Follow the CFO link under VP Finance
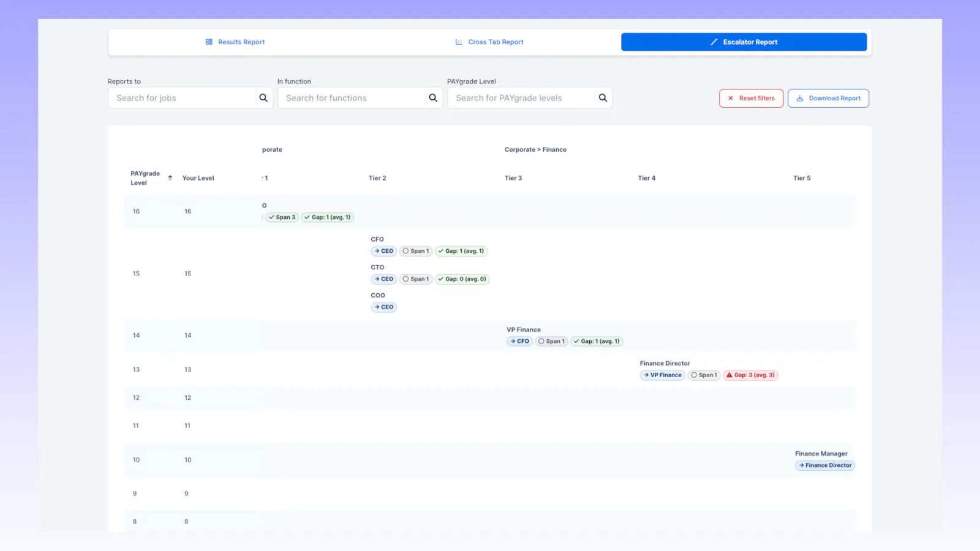Screen dimensions: 980x551 (x=520, y=342)
